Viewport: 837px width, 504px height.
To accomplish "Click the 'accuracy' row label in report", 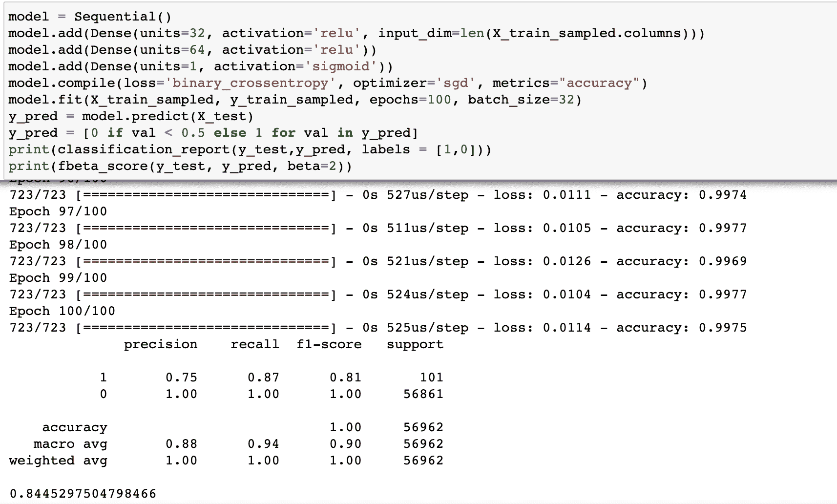I will 75,427.
